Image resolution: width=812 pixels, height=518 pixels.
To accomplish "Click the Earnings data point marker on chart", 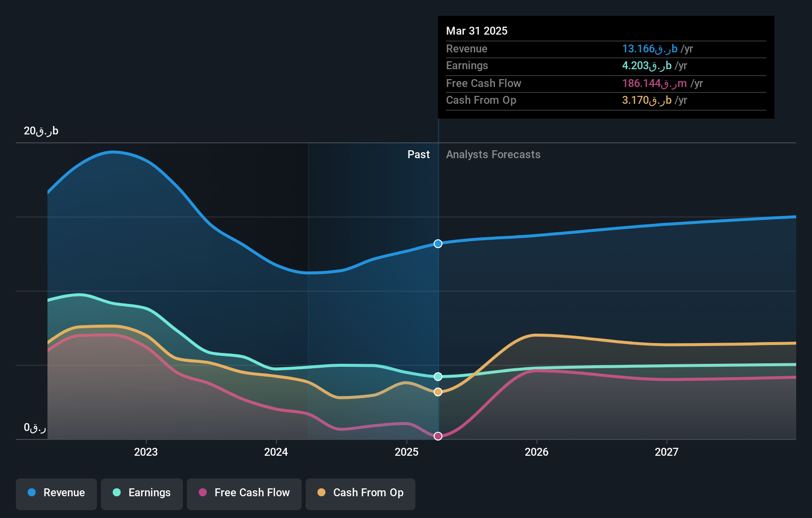I will coord(438,377).
